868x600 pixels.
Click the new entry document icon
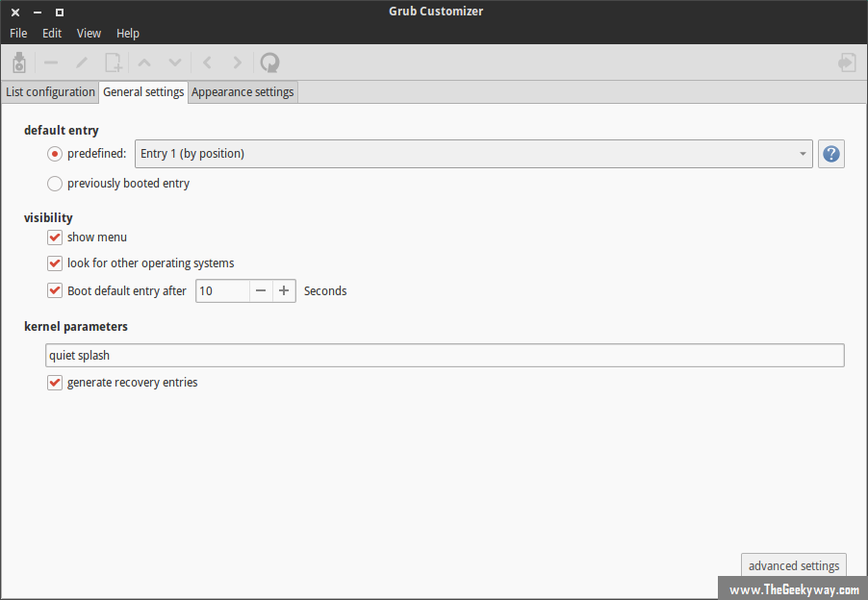point(114,62)
